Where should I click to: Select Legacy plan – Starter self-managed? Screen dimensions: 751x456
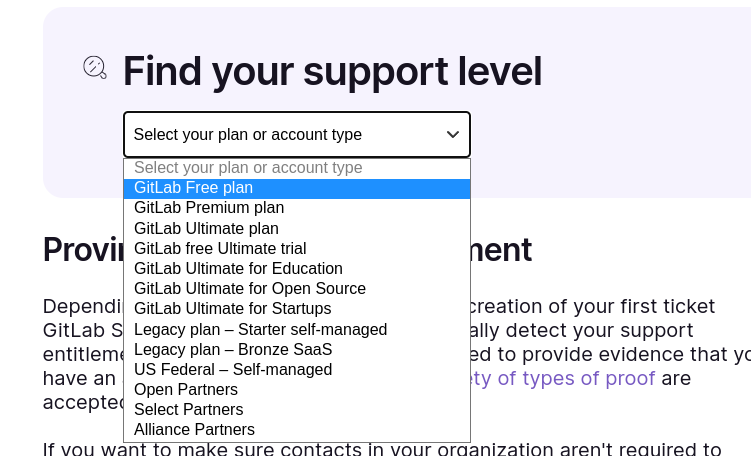point(260,330)
